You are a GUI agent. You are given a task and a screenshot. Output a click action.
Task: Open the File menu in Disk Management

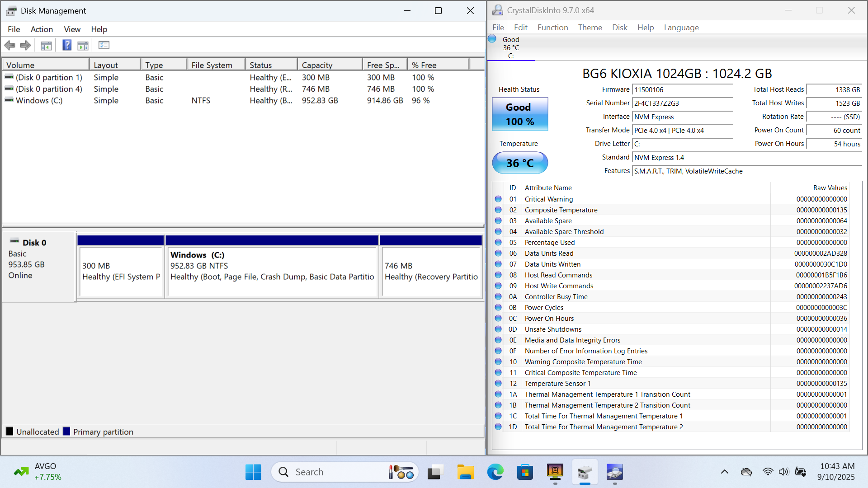pyautogui.click(x=14, y=29)
